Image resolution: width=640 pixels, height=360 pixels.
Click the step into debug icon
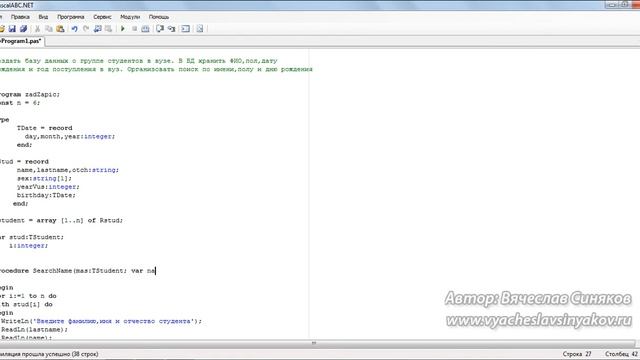(171, 29)
